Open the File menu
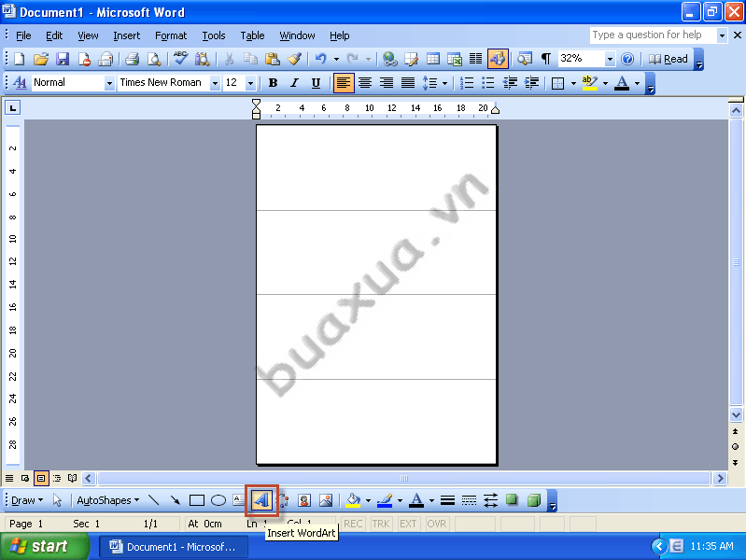746x560 pixels. 23,35
